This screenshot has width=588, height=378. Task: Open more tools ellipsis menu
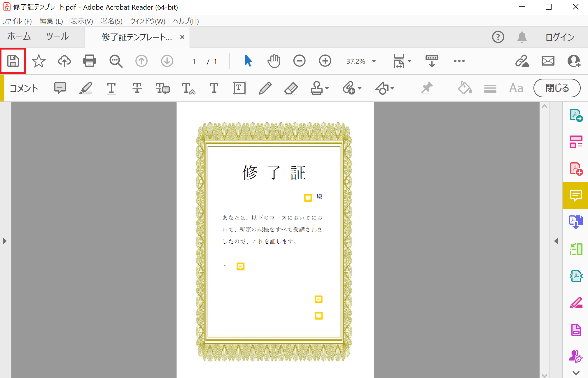(459, 61)
